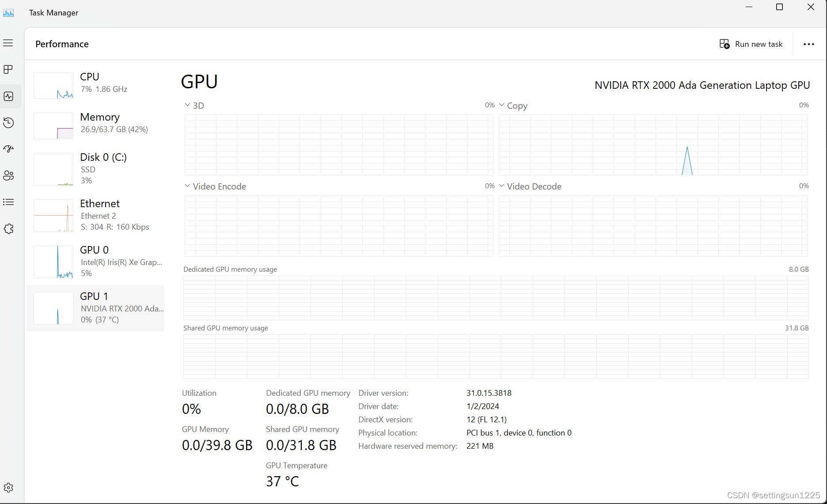Image resolution: width=827 pixels, height=504 pixels.
Task: Click the Task Manager app icon
Action: (8, 12)
